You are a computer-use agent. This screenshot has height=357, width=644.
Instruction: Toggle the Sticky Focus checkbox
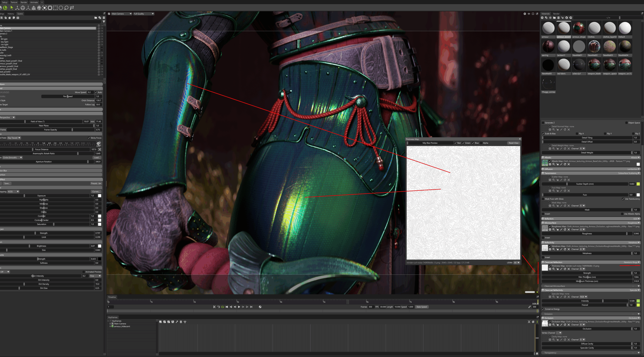click(x=89, y=138)
